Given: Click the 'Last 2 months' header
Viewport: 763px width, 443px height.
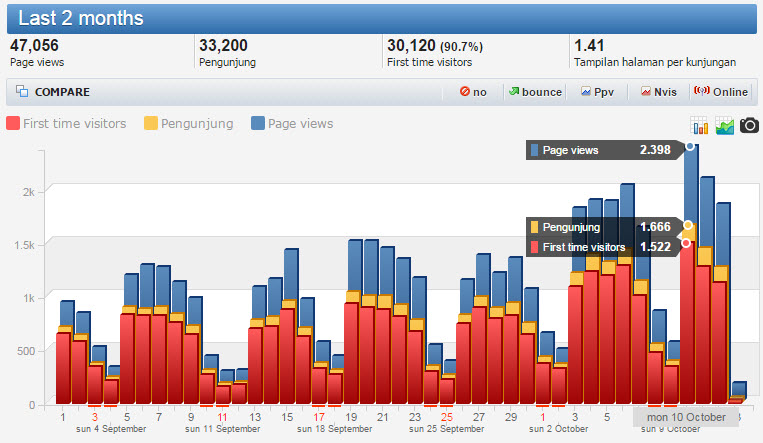Looking at the screenshot, I should click(81, 18).
